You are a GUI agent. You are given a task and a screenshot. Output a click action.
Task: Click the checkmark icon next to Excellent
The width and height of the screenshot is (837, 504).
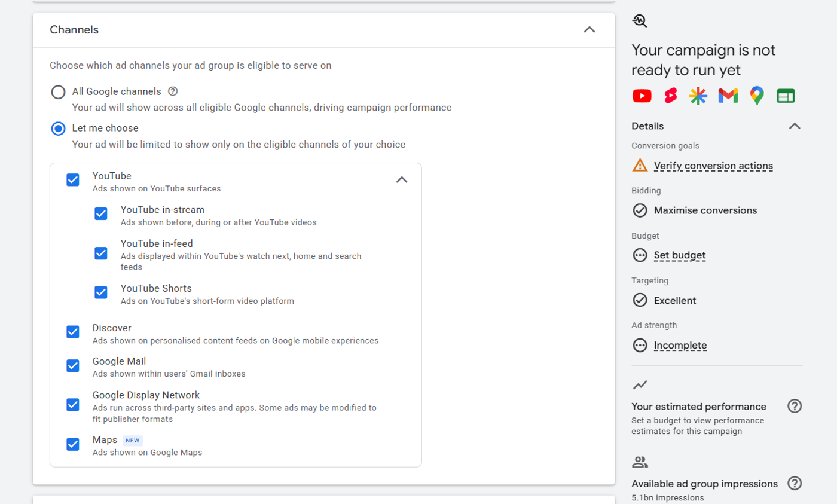(x=640, y=300)
